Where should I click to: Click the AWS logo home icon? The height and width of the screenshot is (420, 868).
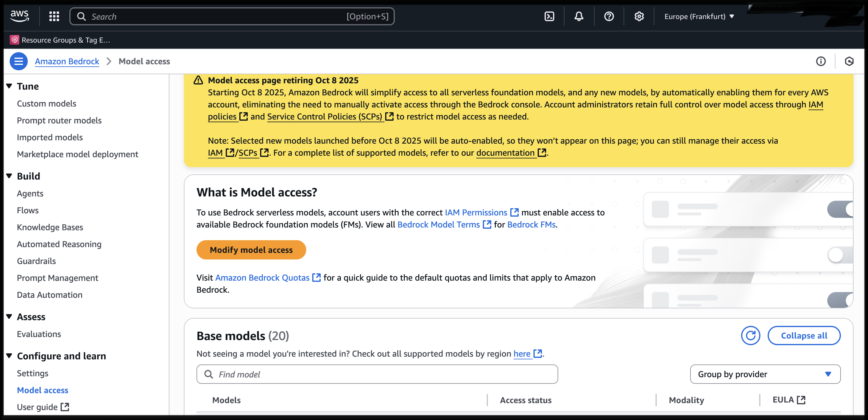point(20,15)
